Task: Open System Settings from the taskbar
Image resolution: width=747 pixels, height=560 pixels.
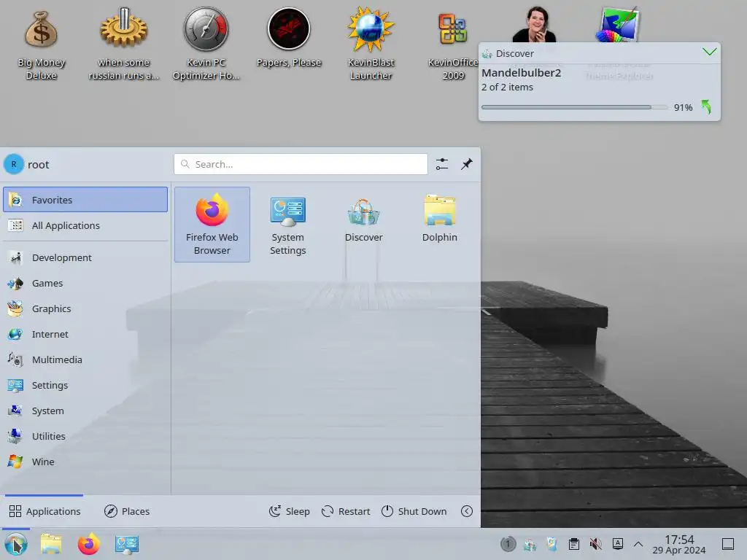Action: pyautogui.click(x=127, y=544)
